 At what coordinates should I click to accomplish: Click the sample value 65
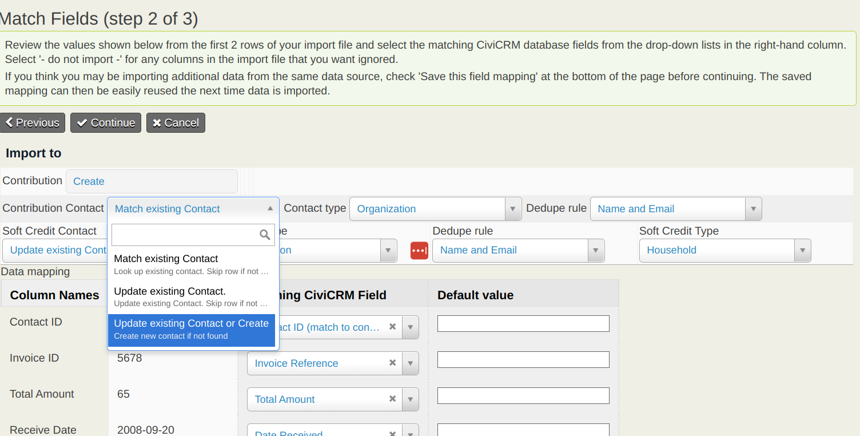124,394
